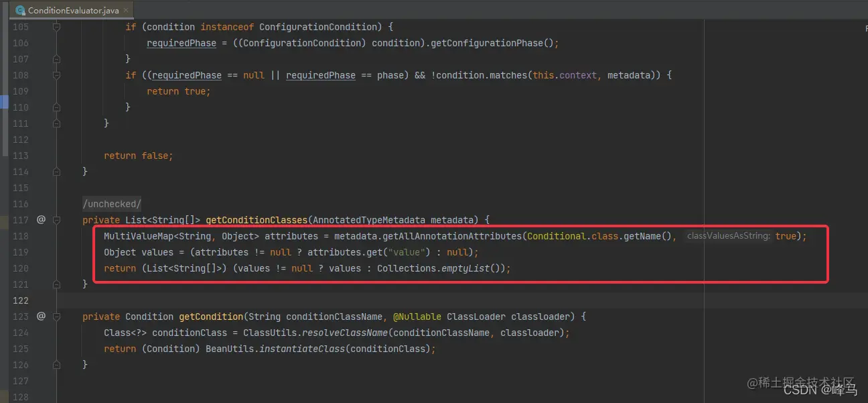Screen dimensions: 868x403
Task: Click the getCondition method name
Action: [x=211, y=316]
